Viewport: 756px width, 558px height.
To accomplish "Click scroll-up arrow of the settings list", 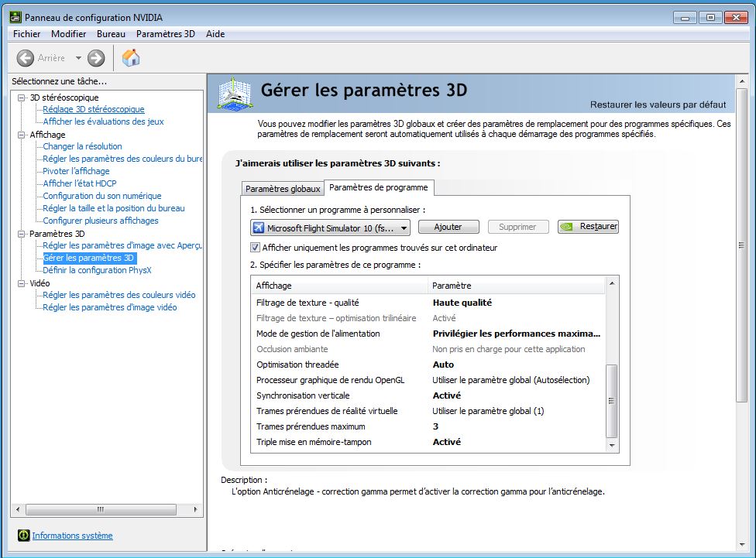I will [611, 283].
